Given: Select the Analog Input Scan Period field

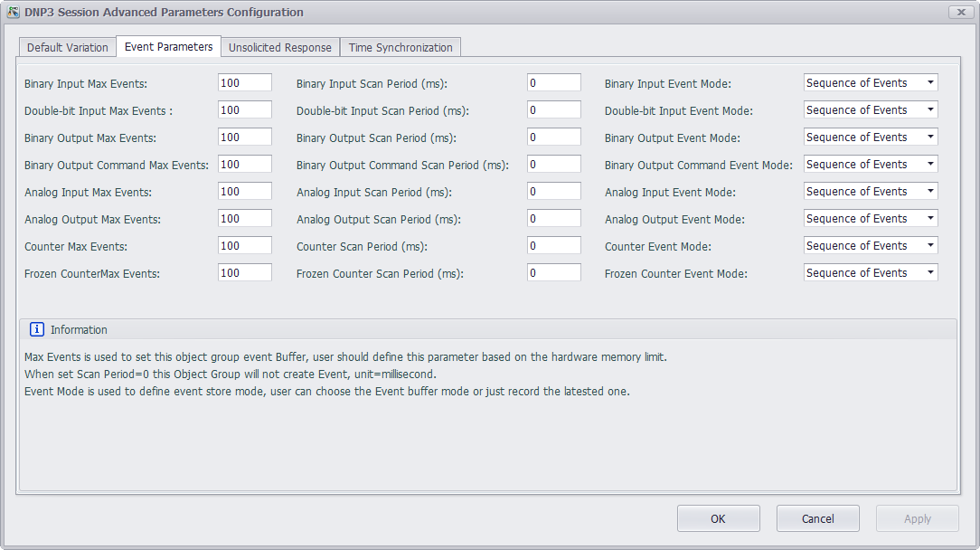Looking at the screenshot, I should coord(553,192).
